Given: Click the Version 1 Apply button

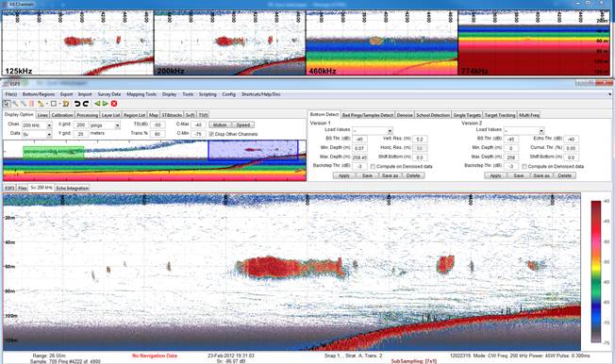Looking at the screenshot, I should 344,175.
